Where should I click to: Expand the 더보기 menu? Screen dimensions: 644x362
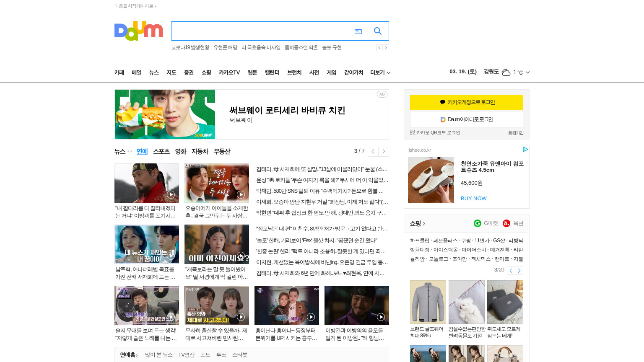380,72
